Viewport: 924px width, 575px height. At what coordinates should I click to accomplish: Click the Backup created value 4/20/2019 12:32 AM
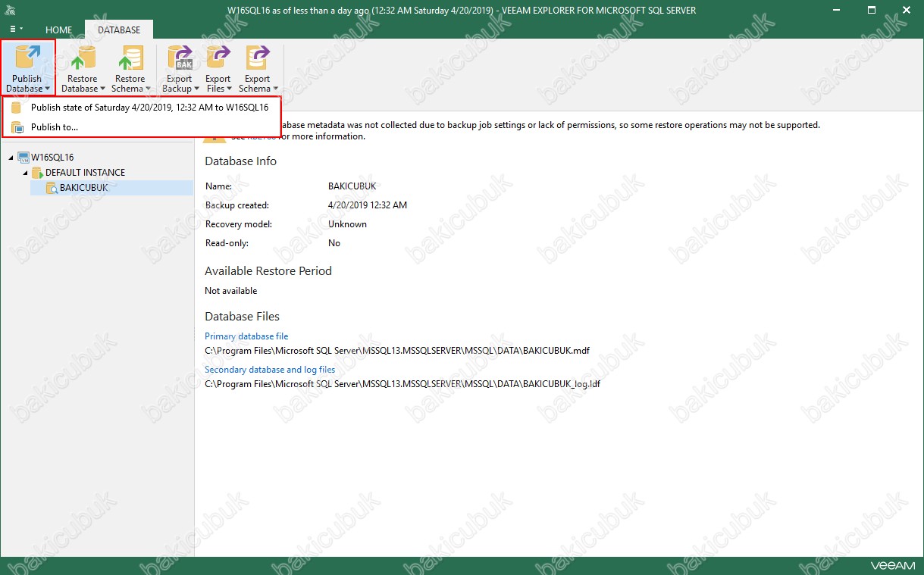368,205
